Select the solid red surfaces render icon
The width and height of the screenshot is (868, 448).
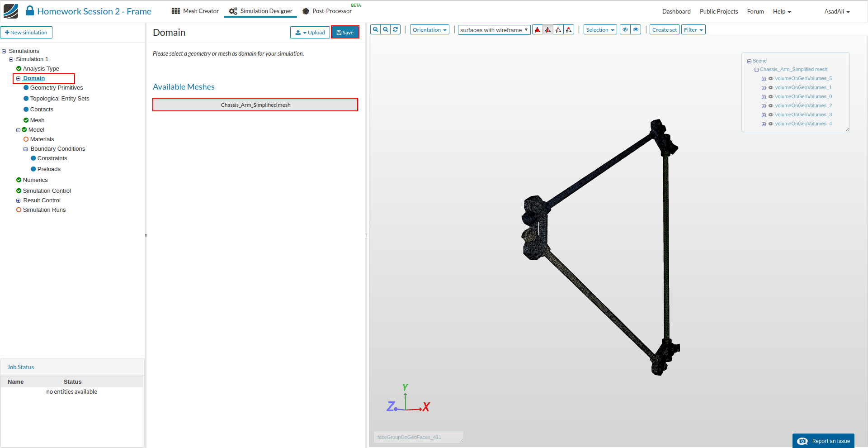tap(538, 30)
